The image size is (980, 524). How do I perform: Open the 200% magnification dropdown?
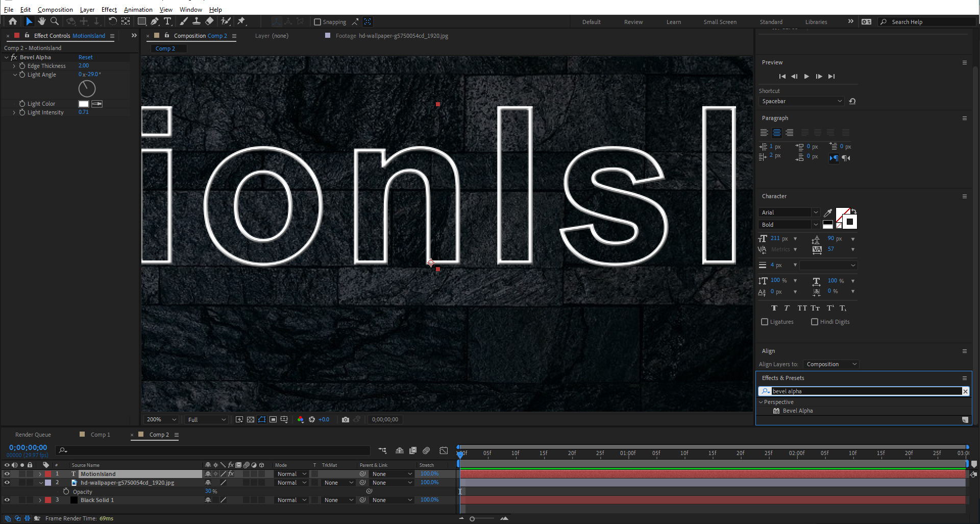click(x=161, y=420)
